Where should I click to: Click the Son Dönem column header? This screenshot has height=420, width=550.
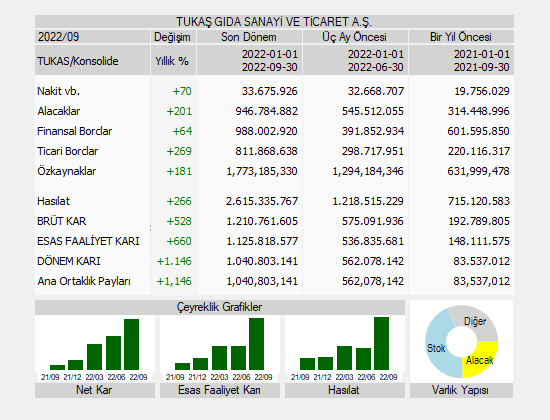[249, 37]
